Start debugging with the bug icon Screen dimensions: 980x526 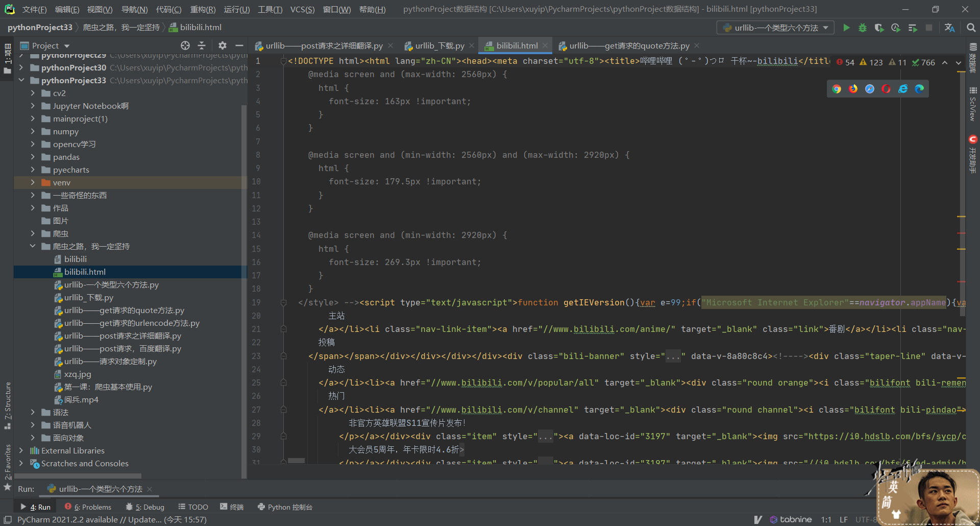pyautogui.click(x=863, y=28)
